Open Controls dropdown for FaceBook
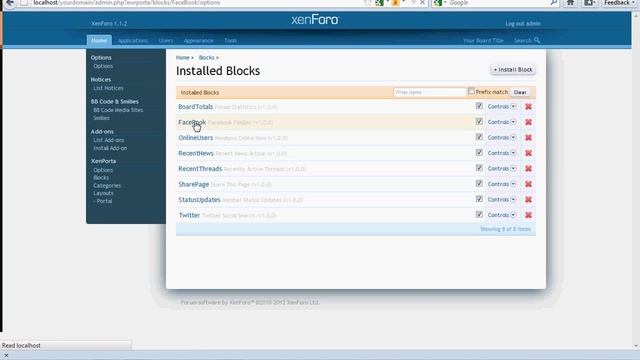640x360 pixels. [x=502, y=122]
